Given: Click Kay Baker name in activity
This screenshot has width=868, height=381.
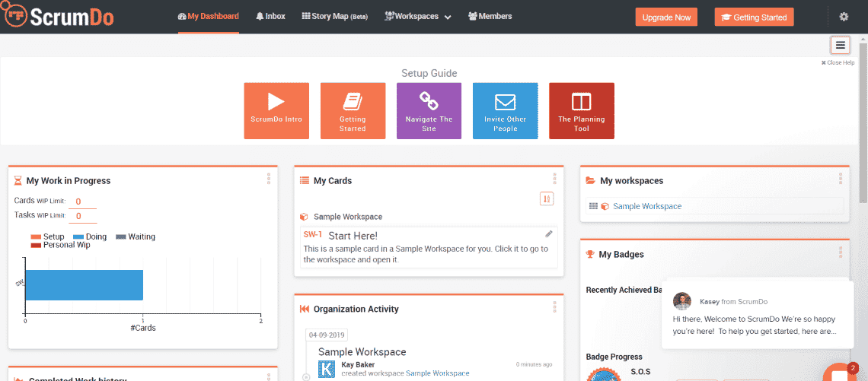Looking at the screenshot, I should (x=358, y=364).
